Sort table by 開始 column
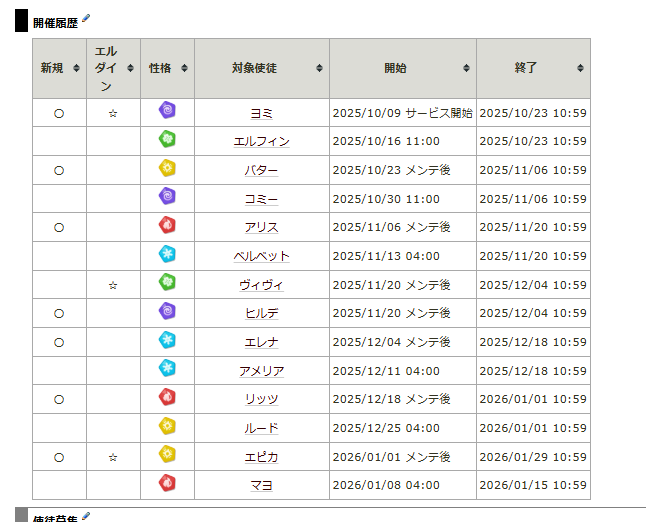 pos(402,68)
